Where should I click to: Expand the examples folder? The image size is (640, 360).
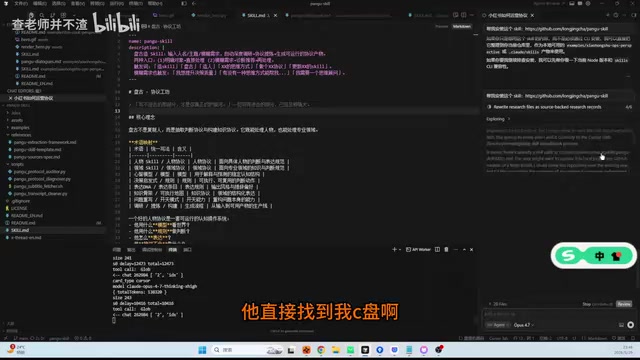coord(20,127)
